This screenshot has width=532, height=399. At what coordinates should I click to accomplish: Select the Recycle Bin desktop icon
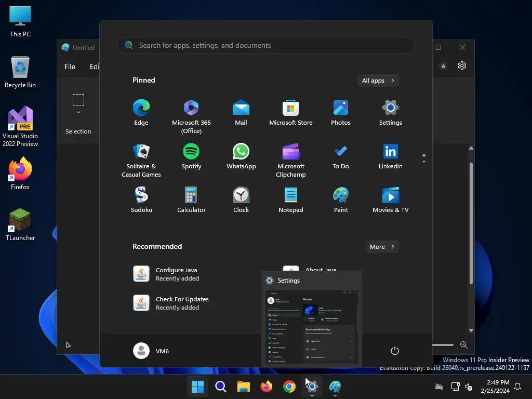pyautogui.click(x=20, y=72)
